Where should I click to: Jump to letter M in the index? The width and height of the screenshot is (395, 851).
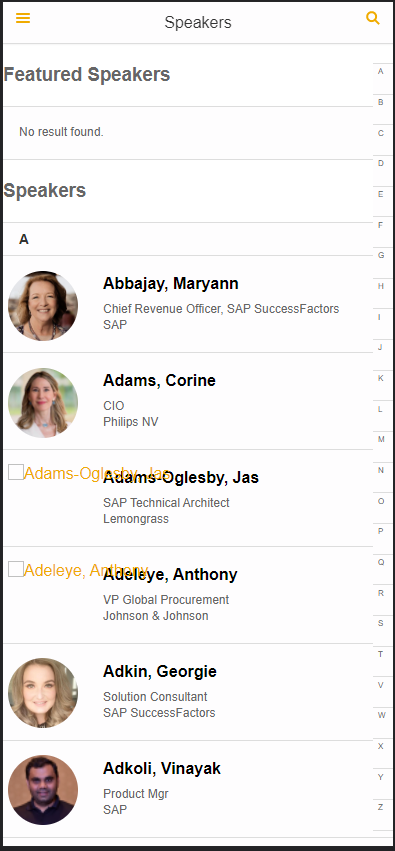[x=381, y=439]
